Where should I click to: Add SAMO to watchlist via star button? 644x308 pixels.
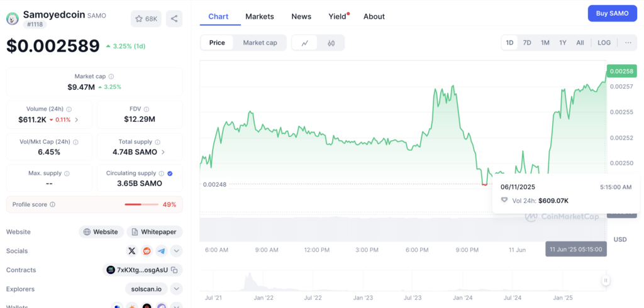coord(146,19)
